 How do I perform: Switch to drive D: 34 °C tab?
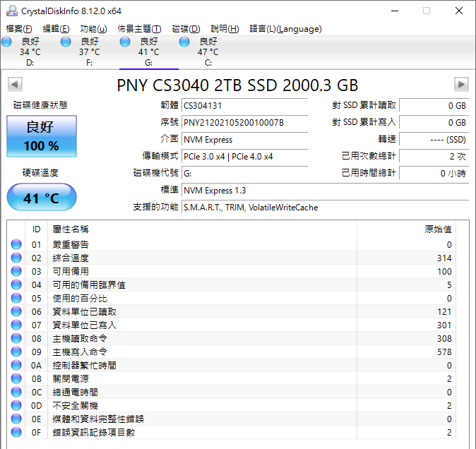pos(30,52)
